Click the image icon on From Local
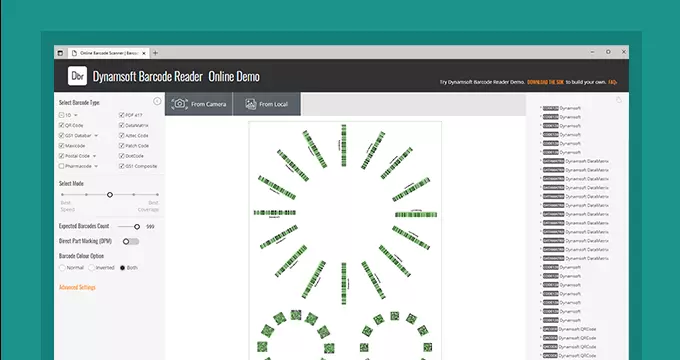 click(251, 104)
